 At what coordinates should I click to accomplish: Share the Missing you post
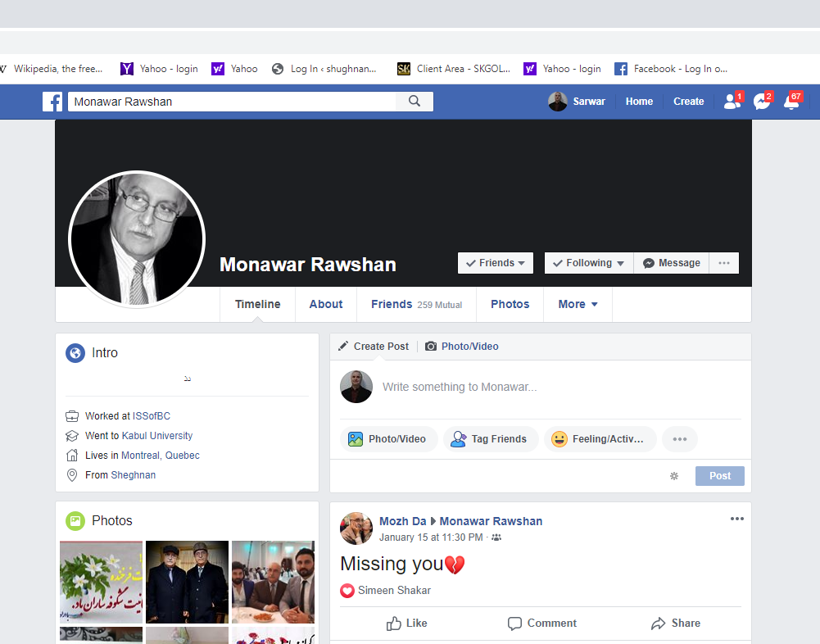coord(676,623)
